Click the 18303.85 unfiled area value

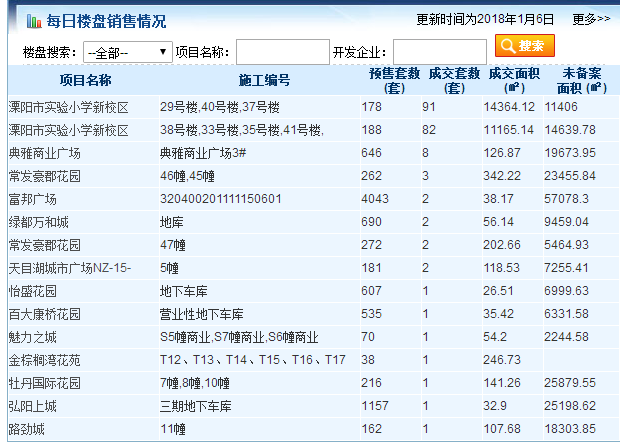coord(570,428)
